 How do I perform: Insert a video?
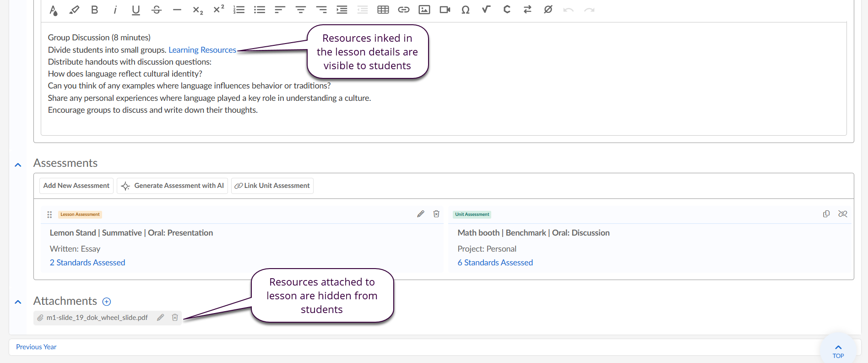coord(445,10)
